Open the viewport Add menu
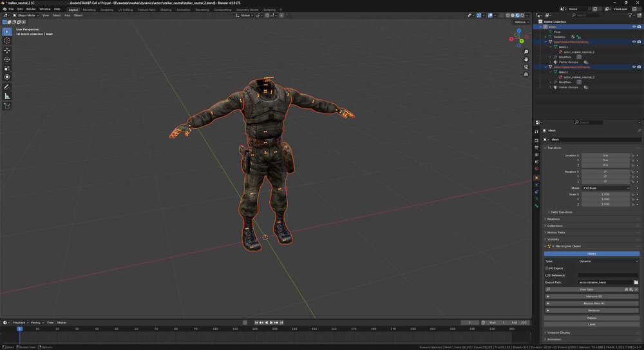Image resolution: width=644 pixels, height=350 pixels. click(67, 15)
